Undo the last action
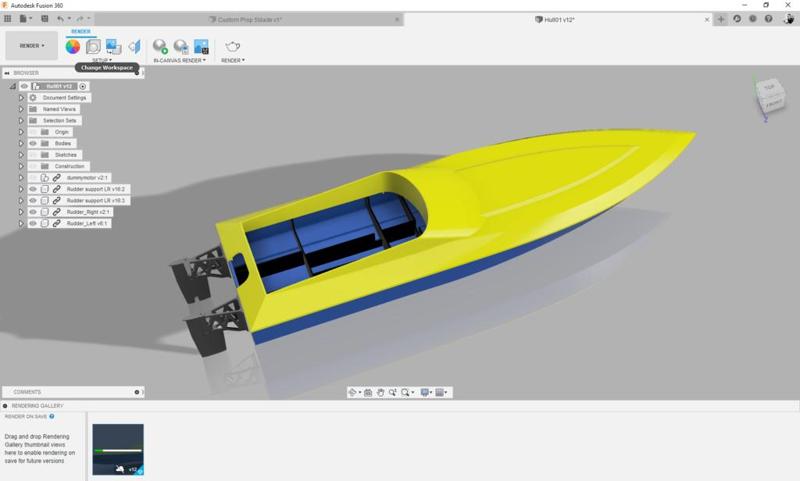The image size is (800, 481). pos(61,19)
